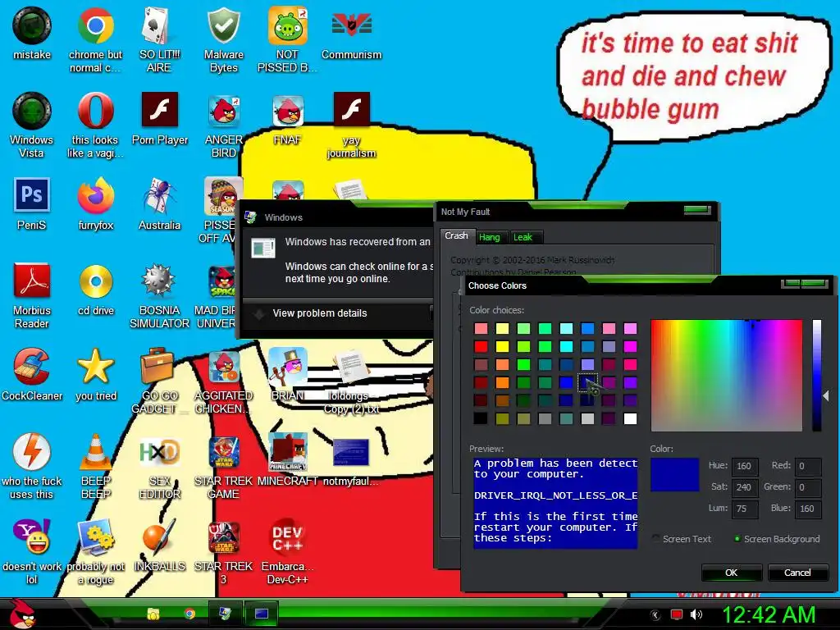Click the Sat input field

coord(744,487)
